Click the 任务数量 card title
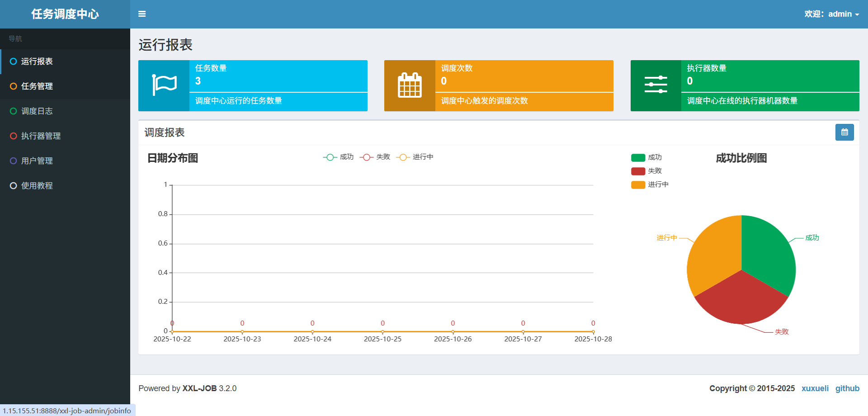Viewport: 868px width, 416px height. coord(211,68)
